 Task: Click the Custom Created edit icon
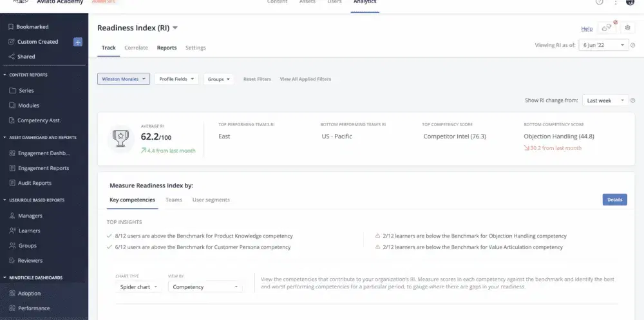click(12, 41)
